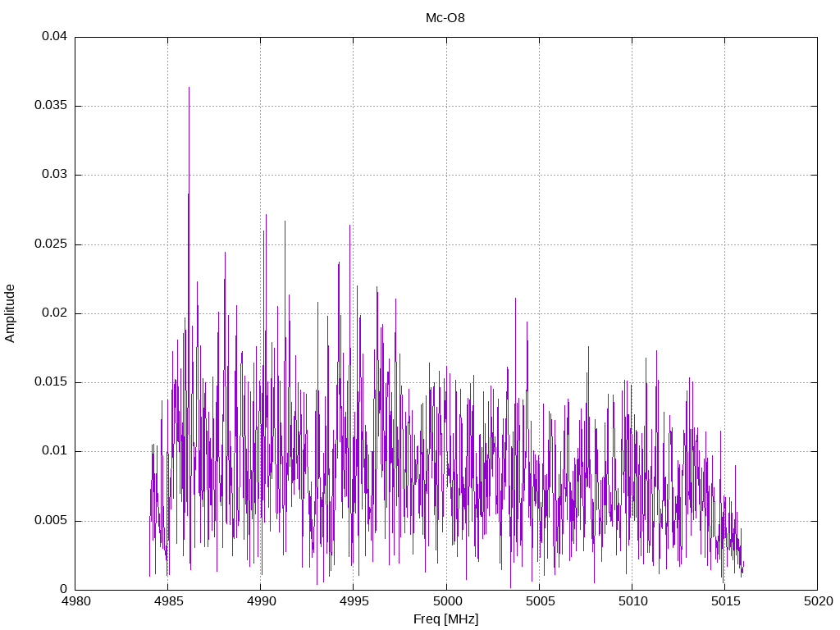Click the 0.035 y-axis tick label
The height and width of the screenshot is (630, 840).
point(51,106)
